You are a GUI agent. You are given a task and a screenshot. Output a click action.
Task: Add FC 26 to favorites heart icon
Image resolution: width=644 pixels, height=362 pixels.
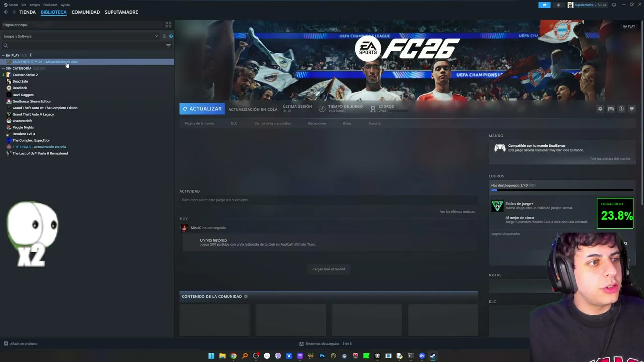point(632,109)
